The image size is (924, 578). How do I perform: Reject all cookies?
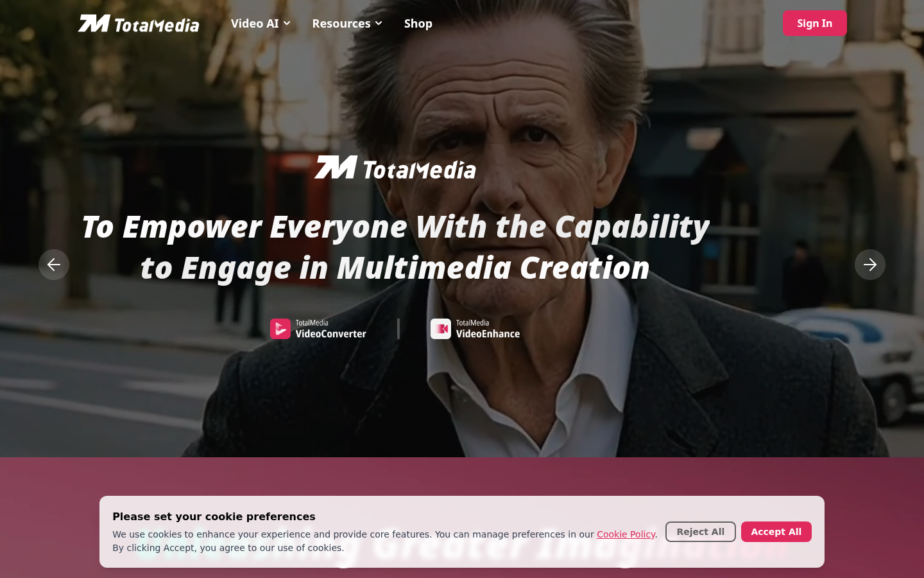(701, 532)
